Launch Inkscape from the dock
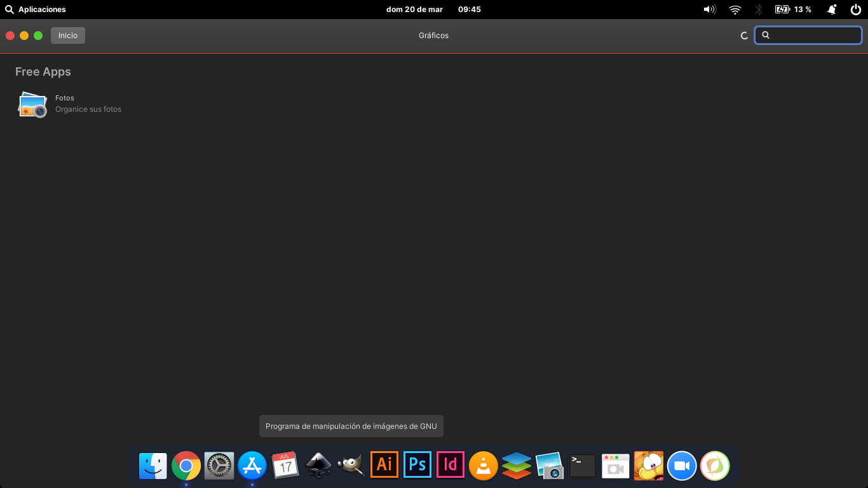 pyautogui.click(x=318, y=466)
